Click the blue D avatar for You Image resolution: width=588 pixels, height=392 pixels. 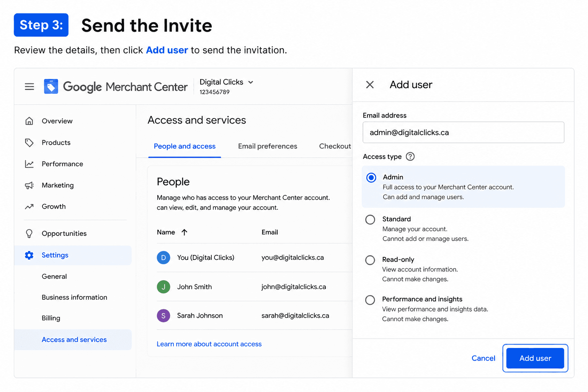[x=163, y=258]
